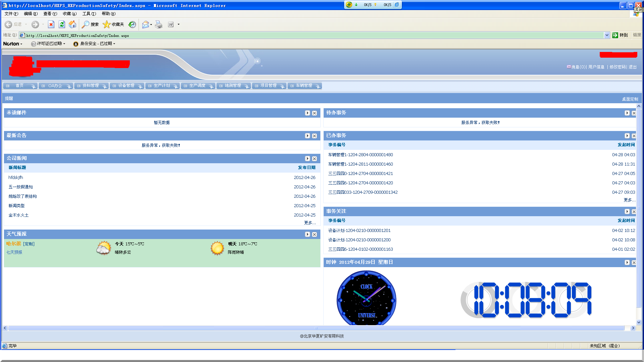Open Back button history dropdown arrow
The width and height of the screenshot is (644, 362).
tap(26, 24)
